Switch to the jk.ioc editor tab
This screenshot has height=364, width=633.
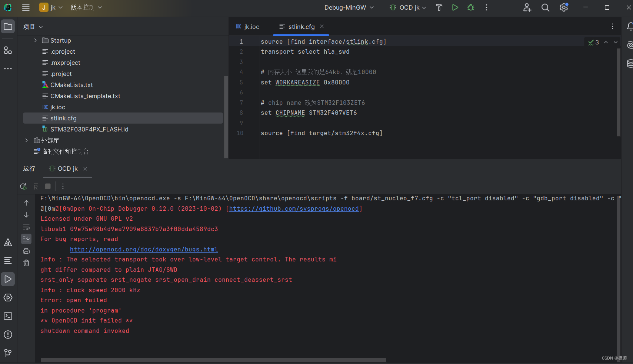(x=247, y=27)
